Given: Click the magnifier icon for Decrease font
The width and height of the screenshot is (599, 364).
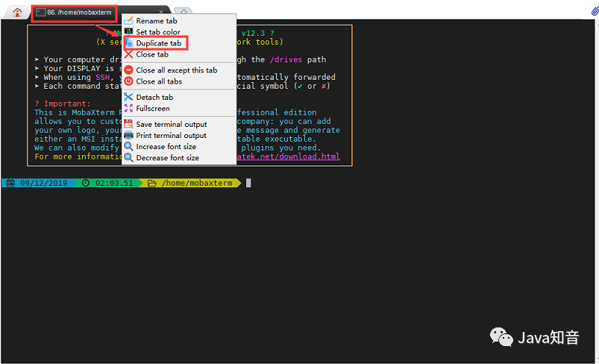Looking at the screenshot, I should click(129, 157).
